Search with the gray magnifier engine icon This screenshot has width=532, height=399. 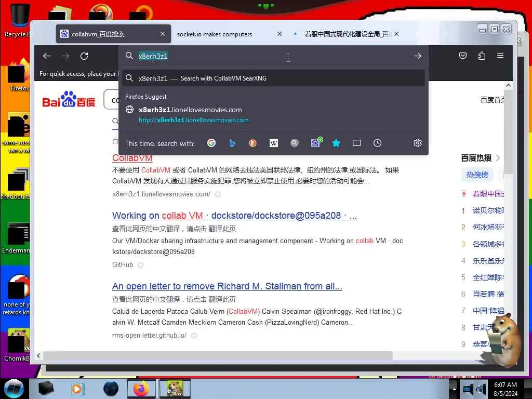click(295, 143)
